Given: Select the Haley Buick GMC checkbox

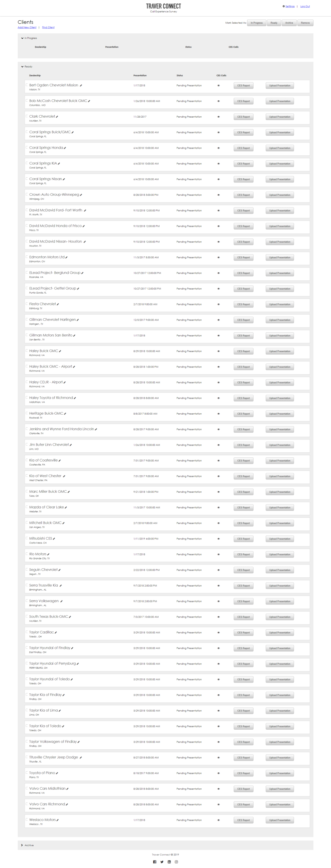Looking at the screenshot, I should pos(26,350).
